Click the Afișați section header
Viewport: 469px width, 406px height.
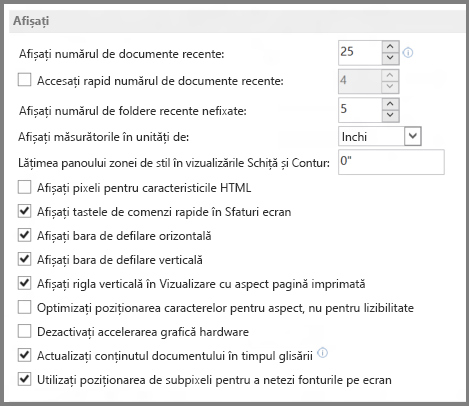(x=237, y=21)
